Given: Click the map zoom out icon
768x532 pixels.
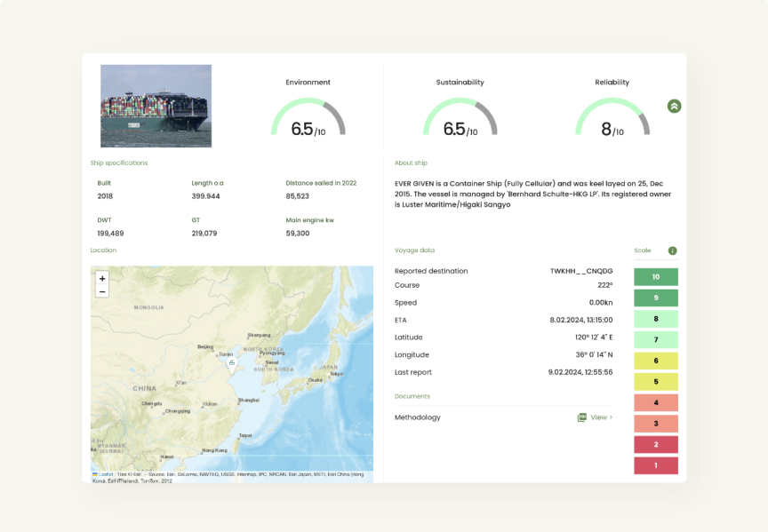Looking at the screenshot, I should coord(102,290).
